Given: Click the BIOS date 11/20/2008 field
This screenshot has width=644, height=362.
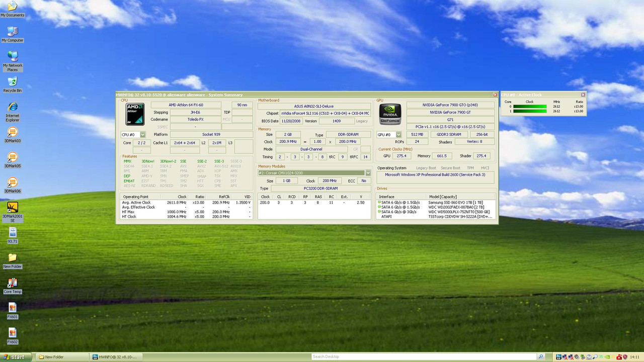Looking at the screenshot, I should pyautogui.click(x=290, y=121).
